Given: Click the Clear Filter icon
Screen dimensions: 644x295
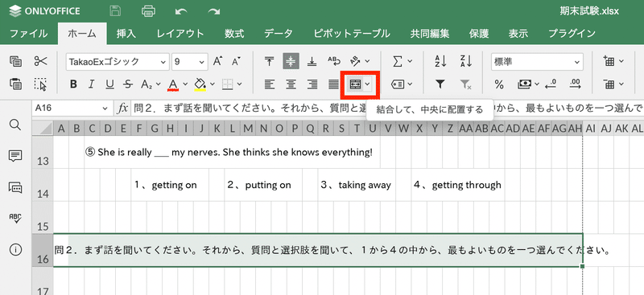Looking at the screenshot, I should point(466,84).
